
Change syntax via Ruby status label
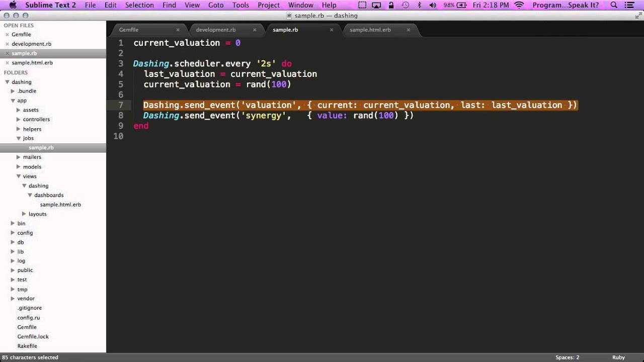point(618,357)
